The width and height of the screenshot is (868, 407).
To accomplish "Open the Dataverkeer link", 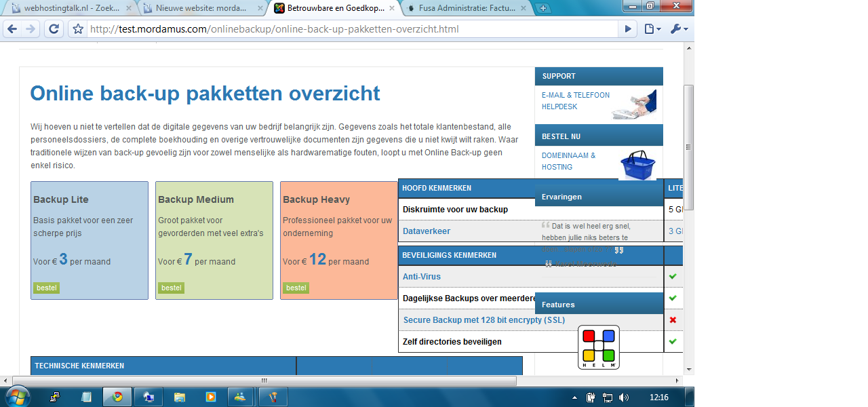I will click(x=427, y=231).
